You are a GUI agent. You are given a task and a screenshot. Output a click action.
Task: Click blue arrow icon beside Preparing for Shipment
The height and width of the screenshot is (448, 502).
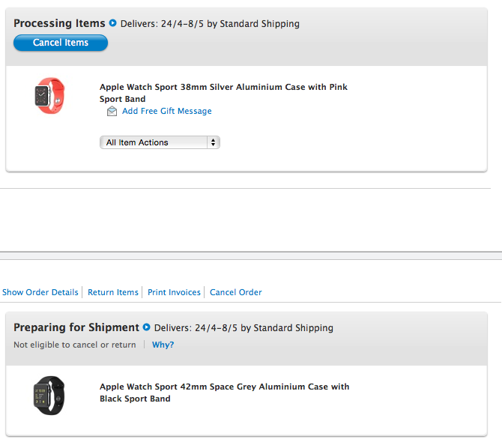pyautogui.click(x=146, y=327)
